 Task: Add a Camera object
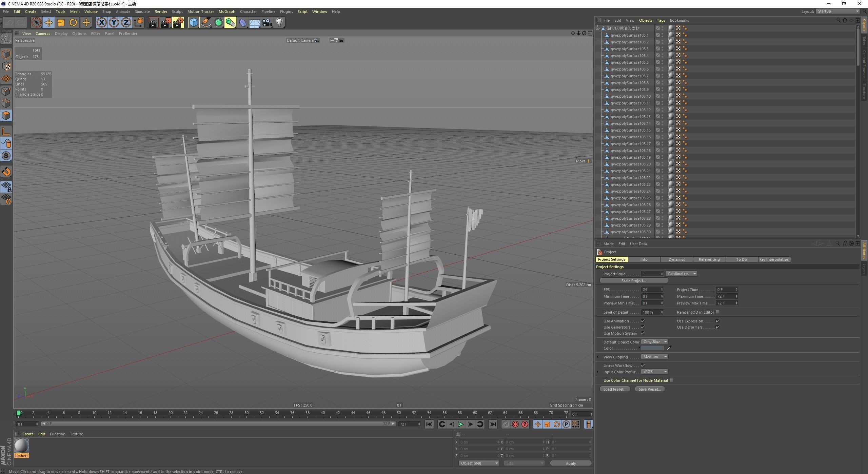267,23
